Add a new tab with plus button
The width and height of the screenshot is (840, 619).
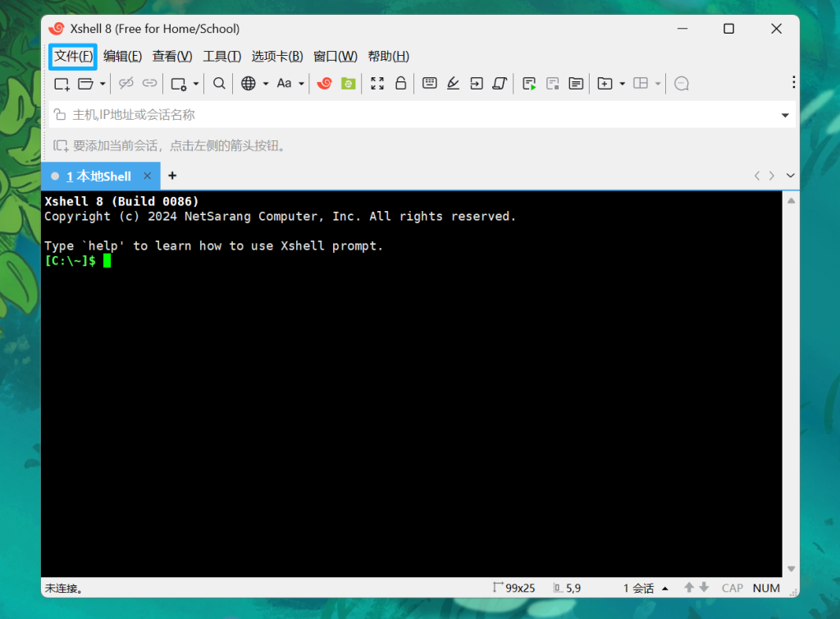click(172, 176)
